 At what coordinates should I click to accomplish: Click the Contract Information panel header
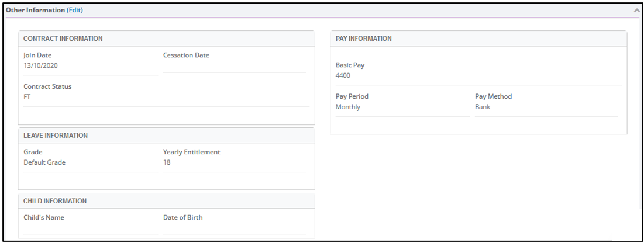(166, 39)
